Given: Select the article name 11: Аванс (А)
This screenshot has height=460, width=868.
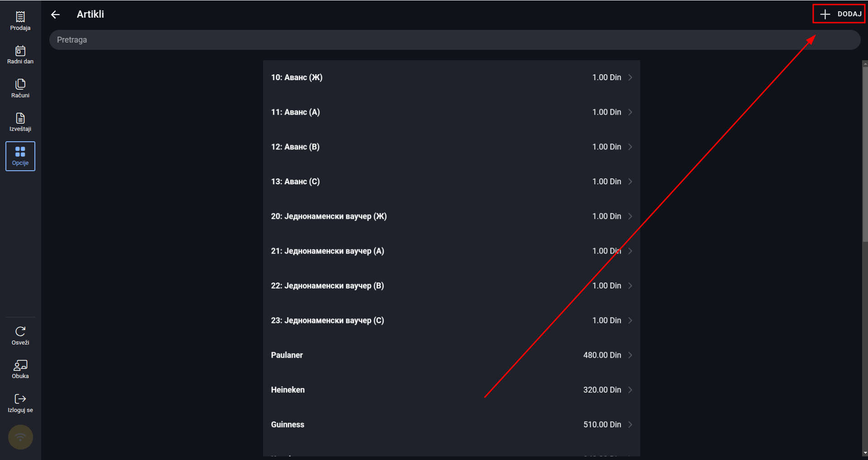Looking at the screenshot, I should click(295, 112).
